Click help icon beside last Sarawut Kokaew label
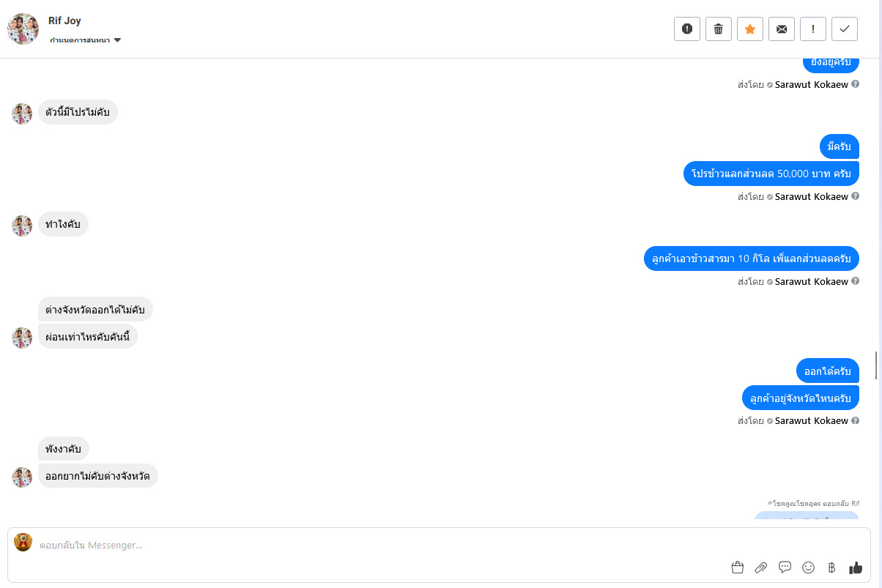 (855, 421)
